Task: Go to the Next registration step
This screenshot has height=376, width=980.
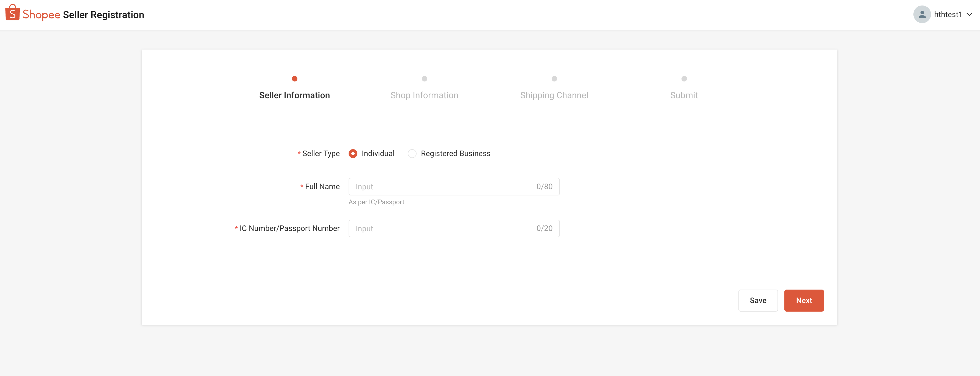Action: pos(804,300)
